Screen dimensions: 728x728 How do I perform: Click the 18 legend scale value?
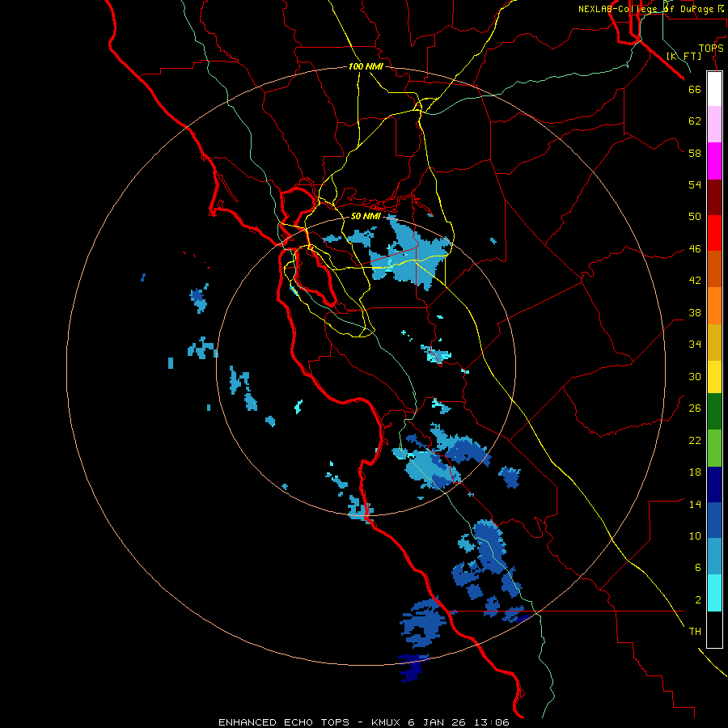pyautogui.click(x=695, y=472)
